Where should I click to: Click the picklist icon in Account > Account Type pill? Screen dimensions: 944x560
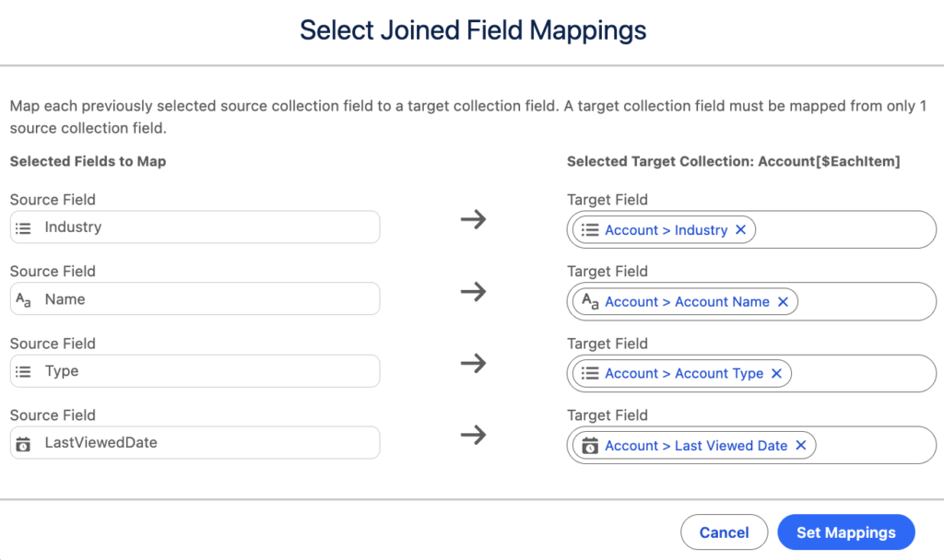pyautogui.click(x=590, y=374)
